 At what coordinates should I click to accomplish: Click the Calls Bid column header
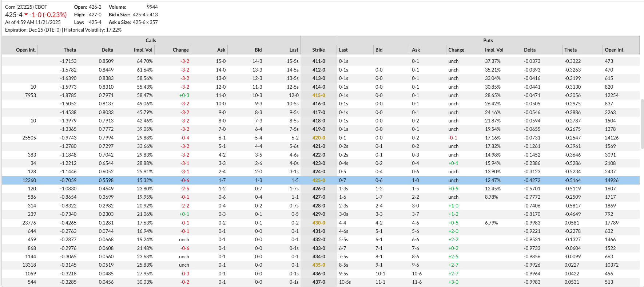click(258, 50)
